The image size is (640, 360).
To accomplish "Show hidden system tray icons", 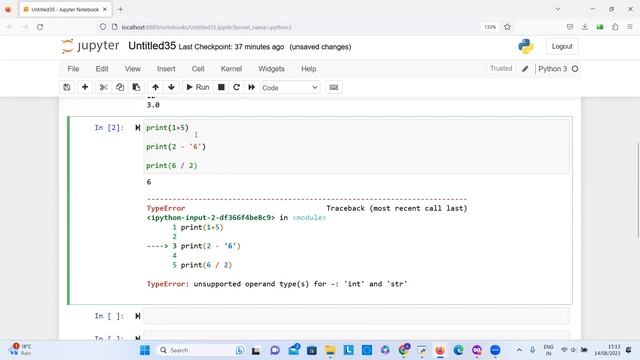I will click(x=519, y=350).
